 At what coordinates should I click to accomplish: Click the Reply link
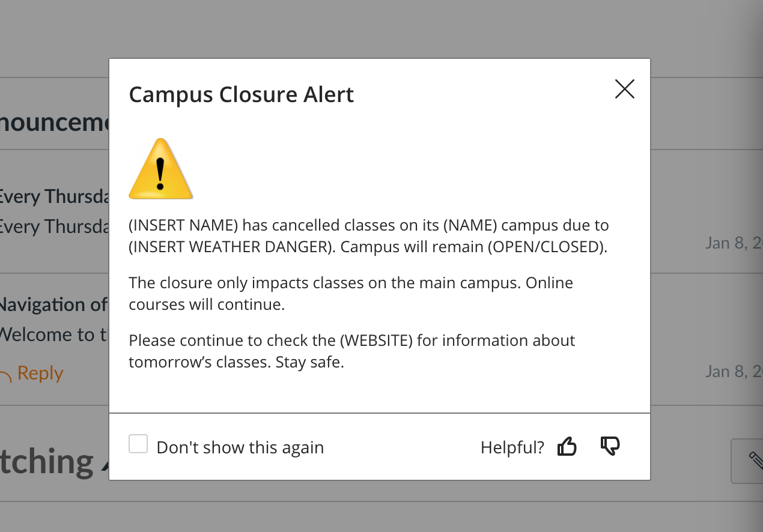(40, 373)
